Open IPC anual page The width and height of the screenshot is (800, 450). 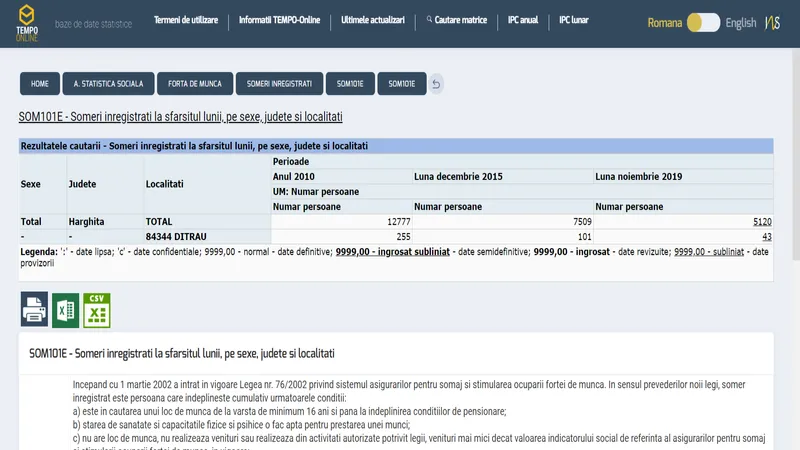click(522, 20)
